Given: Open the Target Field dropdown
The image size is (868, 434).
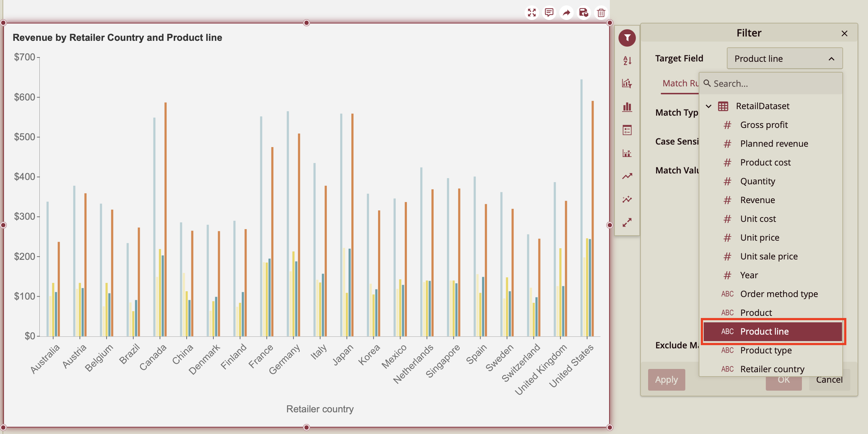Looking at the screenshot, I should 785,59.
